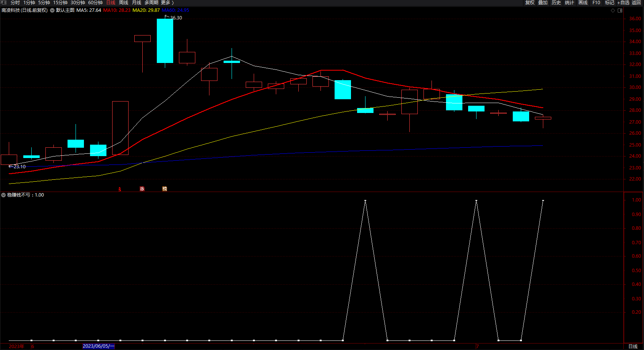644x350 pixels.
Task: Click the 1.00 sub-chart axis label
Action: tap(636, 200)
